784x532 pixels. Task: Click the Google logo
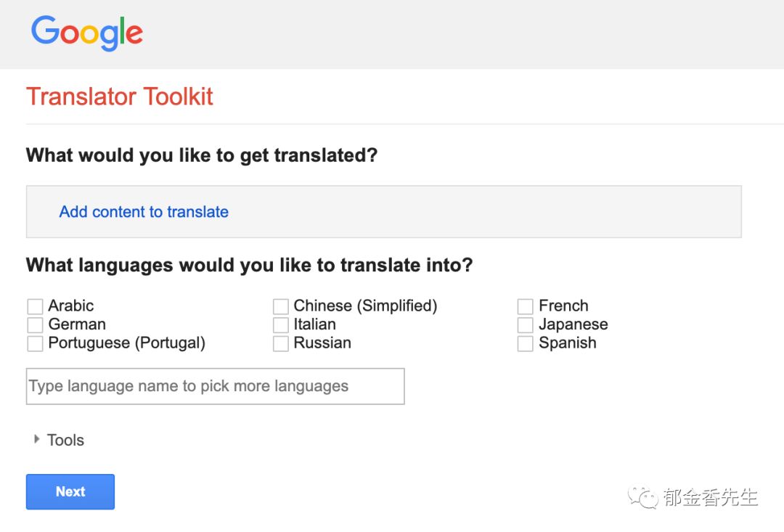point(87,33)
